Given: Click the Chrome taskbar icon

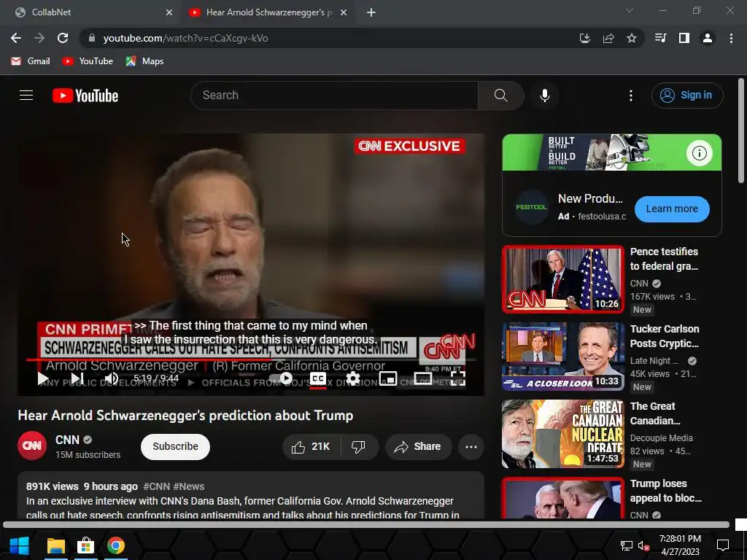Looking at the screenshot, I should pos(116,545).
